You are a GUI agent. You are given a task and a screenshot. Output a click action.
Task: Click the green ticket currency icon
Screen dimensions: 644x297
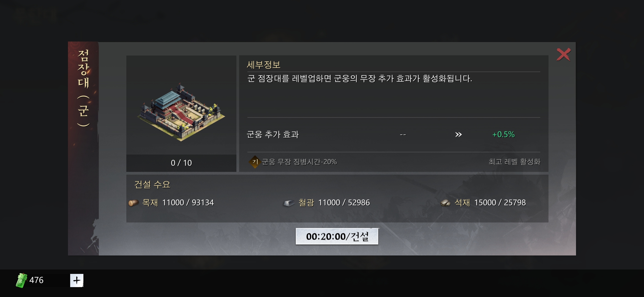point(21,280)
